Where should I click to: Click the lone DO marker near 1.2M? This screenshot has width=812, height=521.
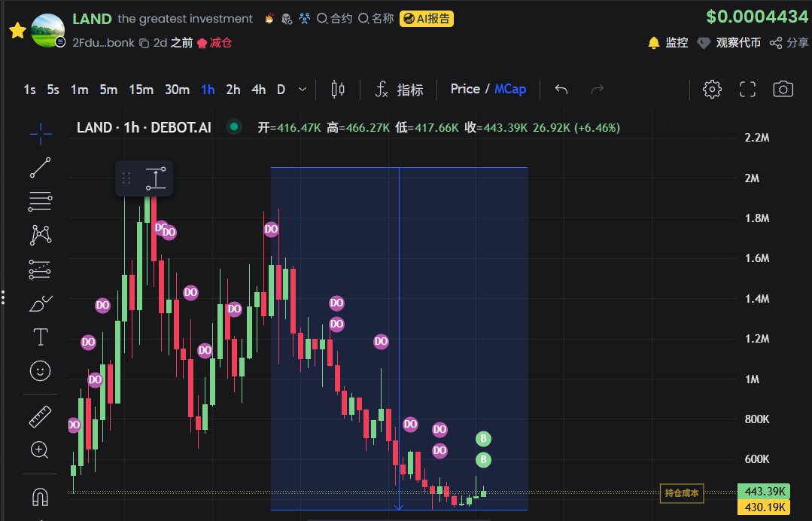(381, 341)
